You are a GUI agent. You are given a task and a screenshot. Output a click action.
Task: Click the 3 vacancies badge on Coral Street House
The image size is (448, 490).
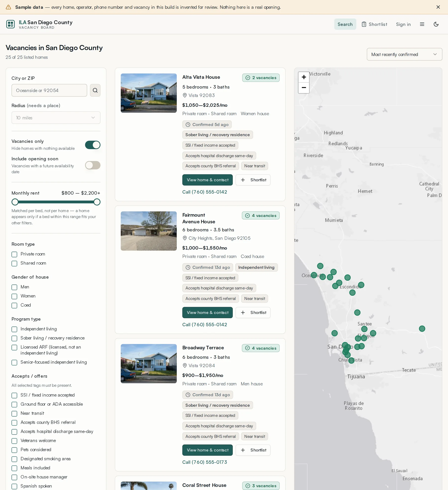[x=261, y=486]
